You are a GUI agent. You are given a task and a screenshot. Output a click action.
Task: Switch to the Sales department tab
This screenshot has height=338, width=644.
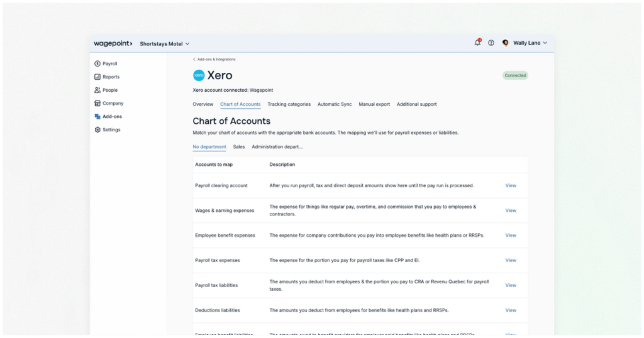(238, 147)
